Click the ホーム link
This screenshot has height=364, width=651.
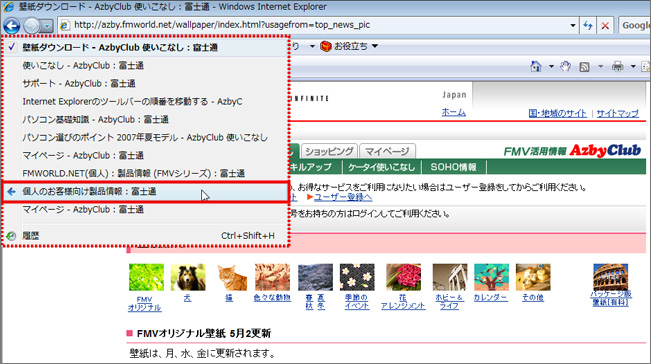453,112
